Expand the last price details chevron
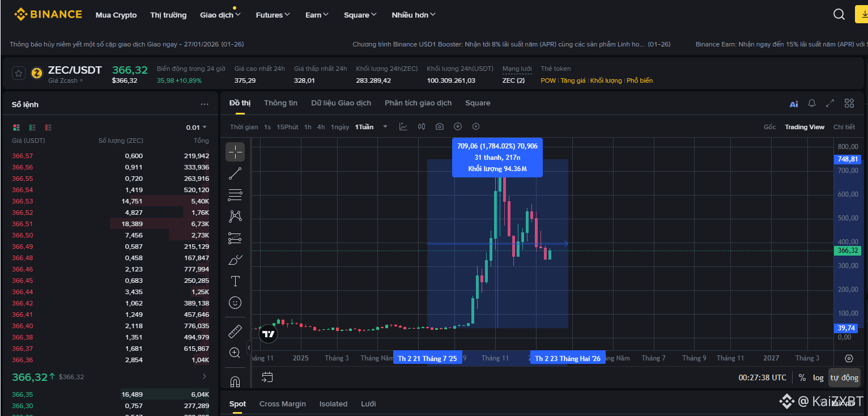This screenshot has height=416, width=868. (x=205, y=377)
